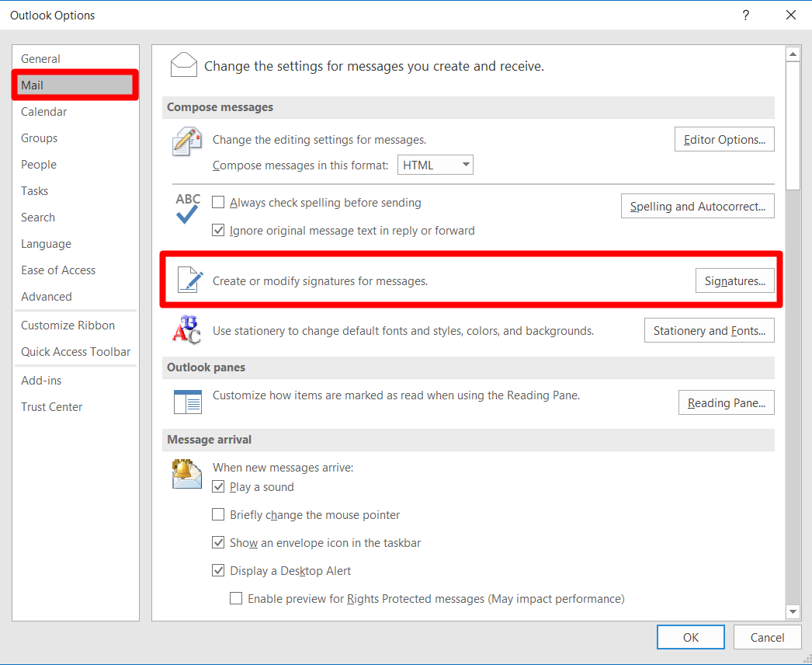The height and width of the screenshot is (665, 812).
Task: Click the ABC stationery fonts icon
Action: point(186,329)
